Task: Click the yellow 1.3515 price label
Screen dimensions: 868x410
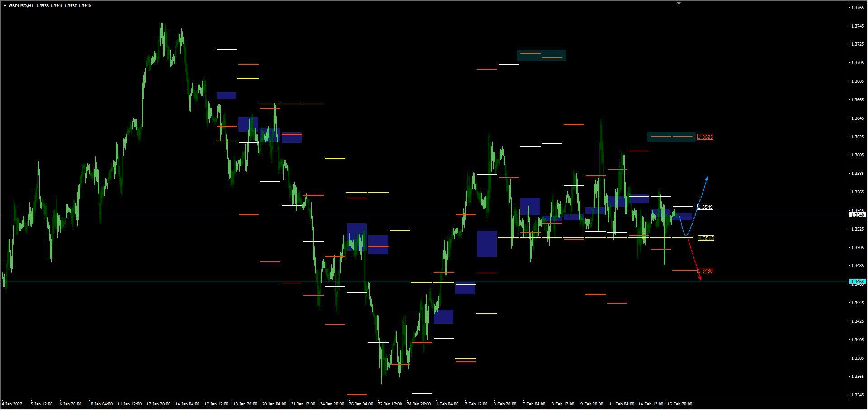Action: tap(706, 238)
